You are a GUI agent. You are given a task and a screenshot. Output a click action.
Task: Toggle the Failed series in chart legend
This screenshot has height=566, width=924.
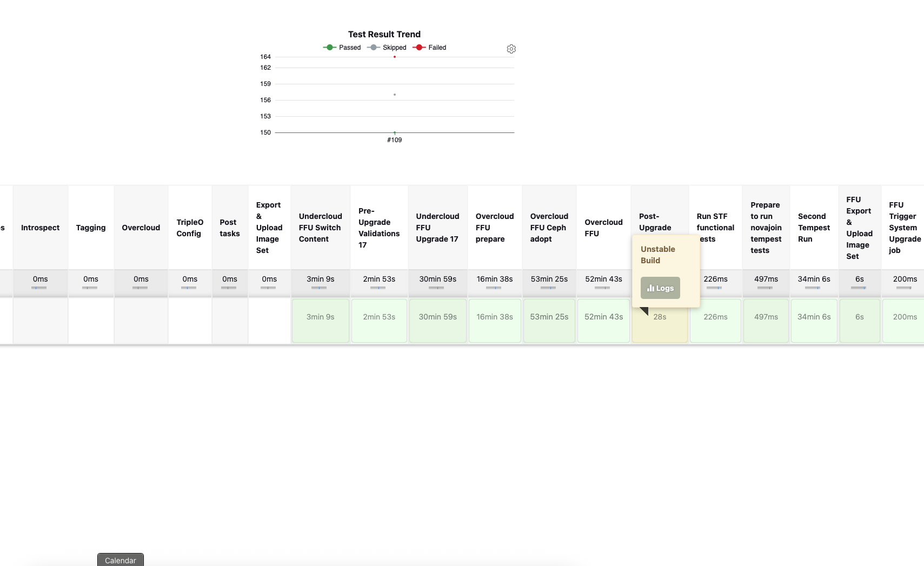click(430, 48)
